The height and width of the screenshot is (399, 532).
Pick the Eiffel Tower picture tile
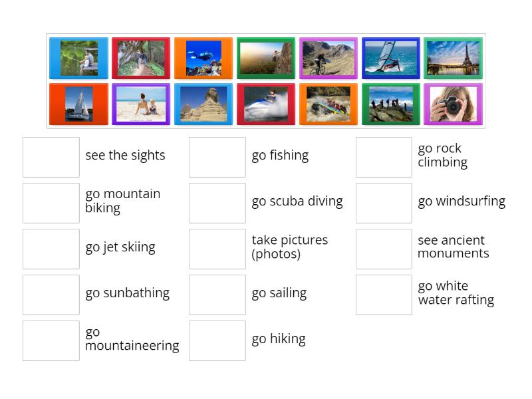click(x=453, y=59)
